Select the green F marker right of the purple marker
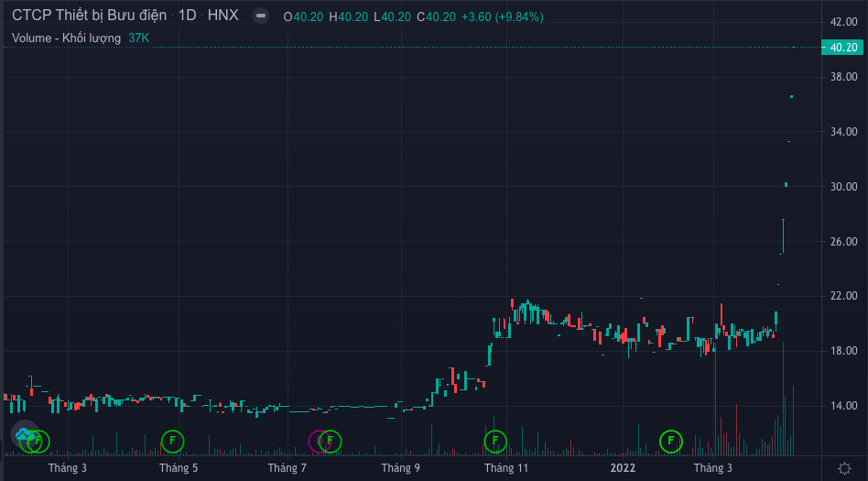Screen dimensions: 868x481 tap(331, 442)
